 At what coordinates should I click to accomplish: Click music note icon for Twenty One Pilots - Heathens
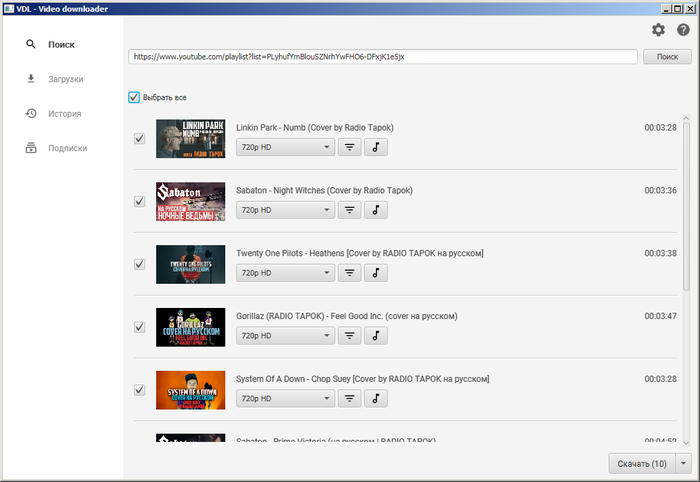tap(376, 273)
